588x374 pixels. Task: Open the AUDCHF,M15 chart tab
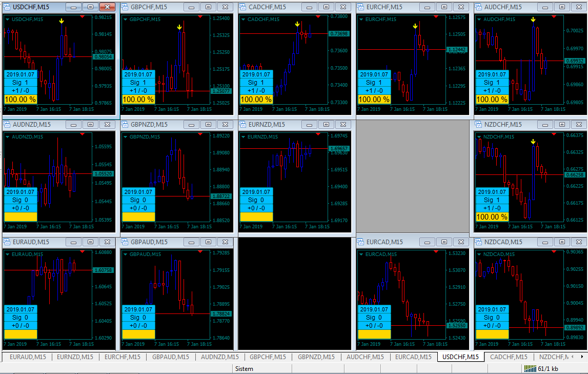pyautogui.click(x=365, y=357)
